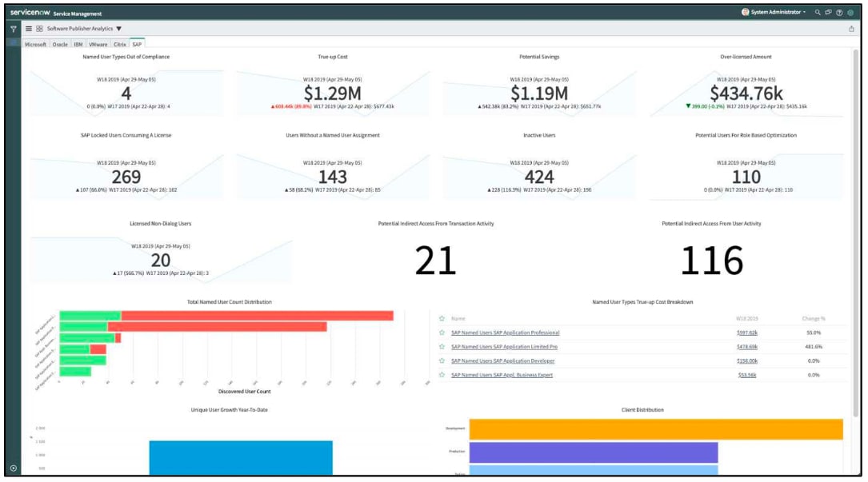This screenshot has width=868, height=482.
Task: Open the settings gear icon
Action: tap(850, 13)
